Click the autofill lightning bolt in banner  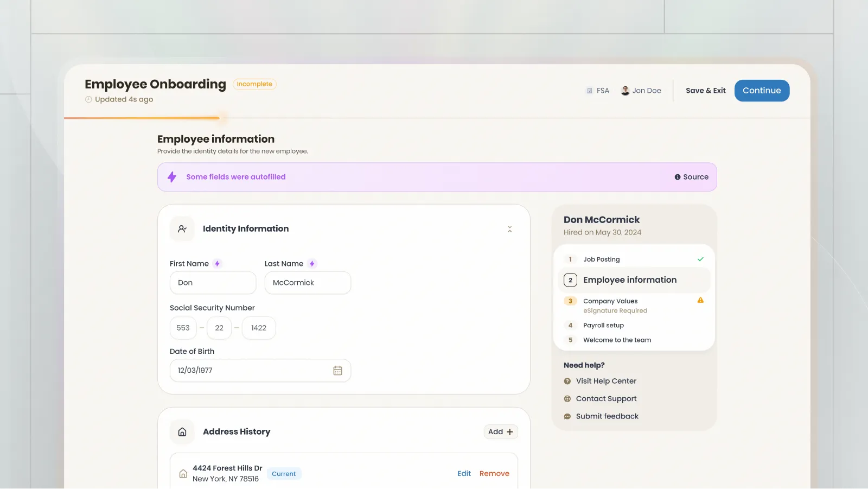(x=172, y=177)
